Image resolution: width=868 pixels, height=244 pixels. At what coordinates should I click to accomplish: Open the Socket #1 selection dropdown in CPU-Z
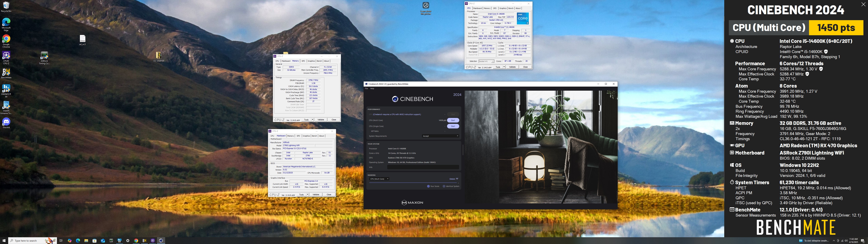pos(487,61)
